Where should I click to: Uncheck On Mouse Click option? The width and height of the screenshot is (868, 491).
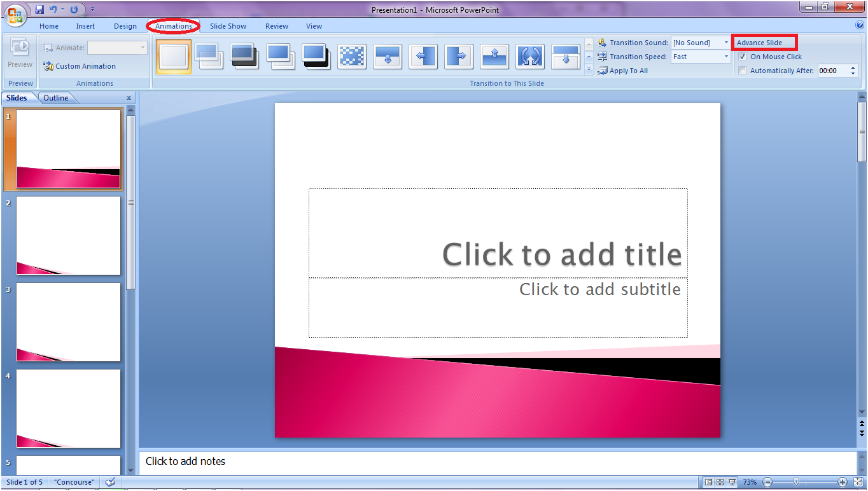pyautogui.click(x=742, y=57)
